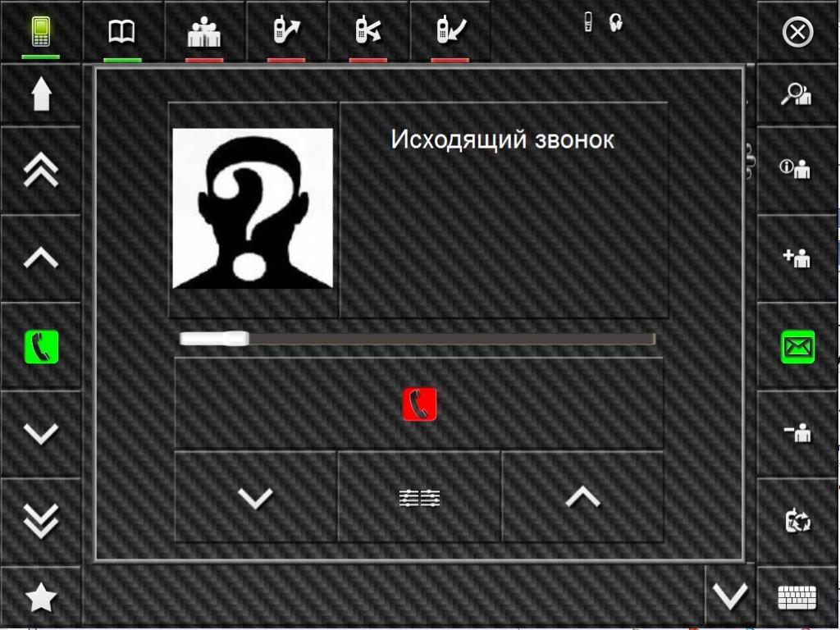Open the incoming calls tab
840x630 pixels.
click(451, 30)
